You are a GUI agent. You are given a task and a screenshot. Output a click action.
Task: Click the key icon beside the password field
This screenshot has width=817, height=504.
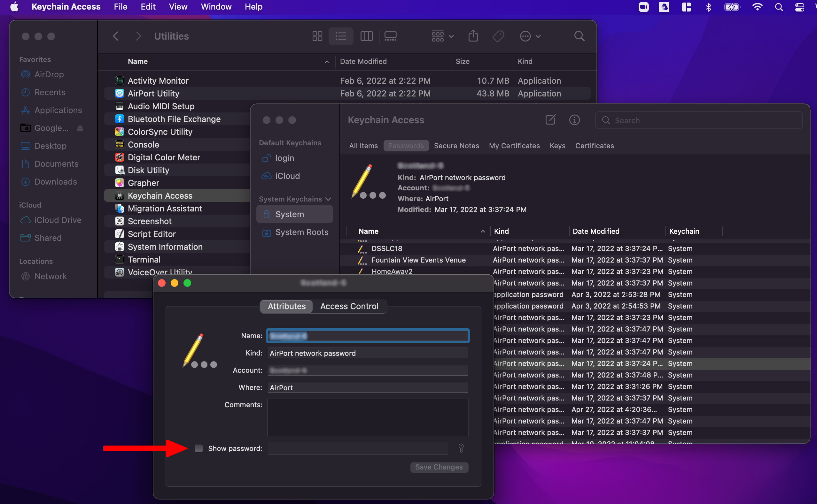click(x=461, y=448)
